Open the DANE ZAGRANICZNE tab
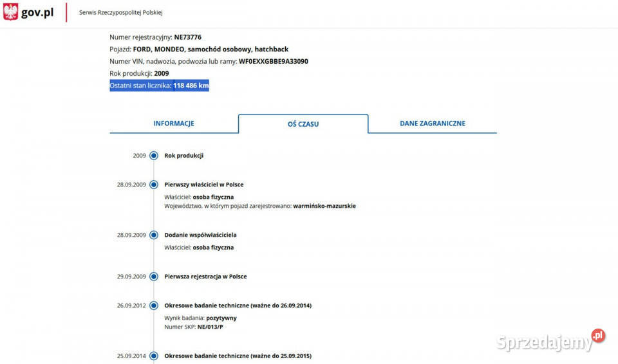 pyautogui.click(x=432, y=123)
